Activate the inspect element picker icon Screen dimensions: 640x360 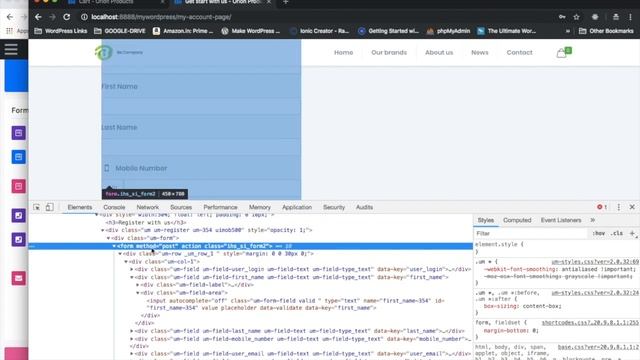pos(37,207)
